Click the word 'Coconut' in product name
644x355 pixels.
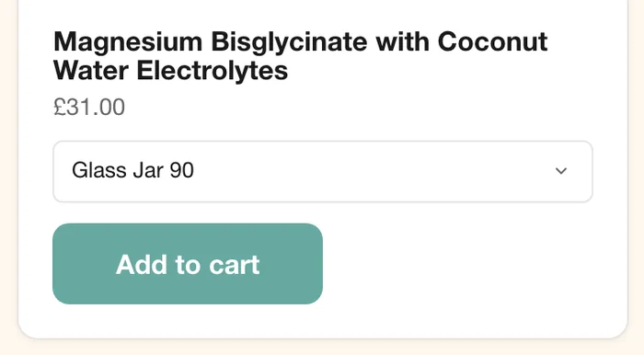pyautogui.click(x=492, y=41)
